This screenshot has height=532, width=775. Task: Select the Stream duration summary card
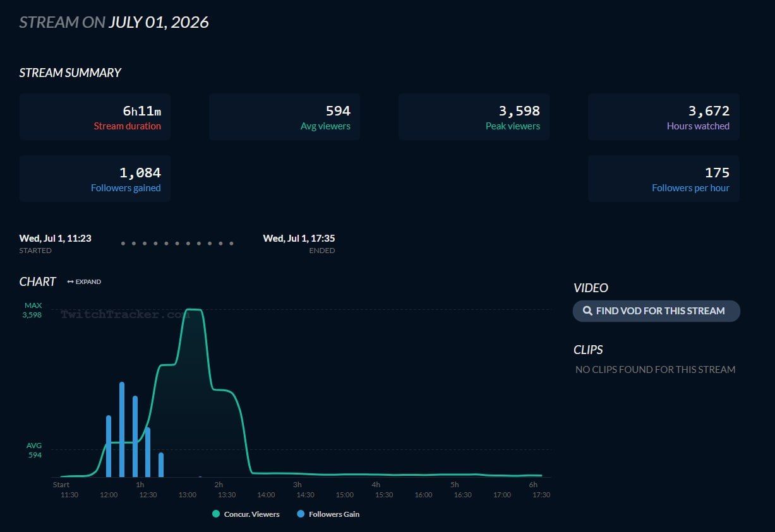(95, 117)
